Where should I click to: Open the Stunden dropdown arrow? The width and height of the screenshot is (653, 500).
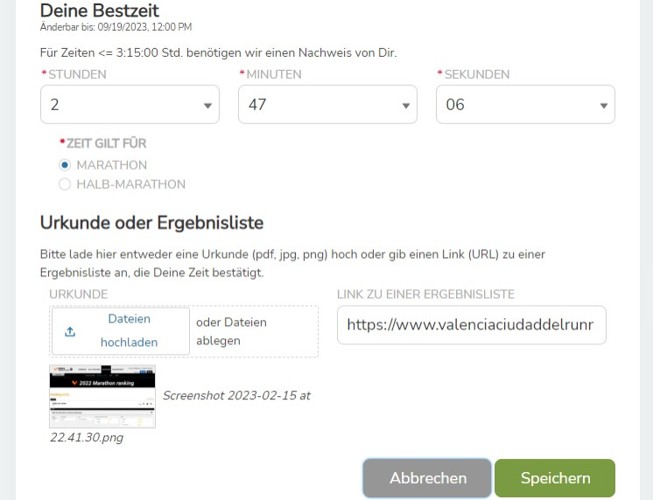tap(207, 105)
